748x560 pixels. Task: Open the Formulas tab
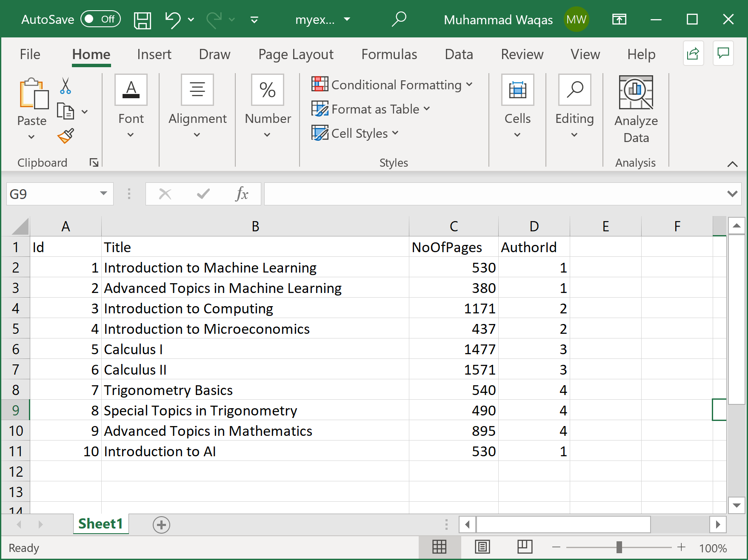coord(389,54)
